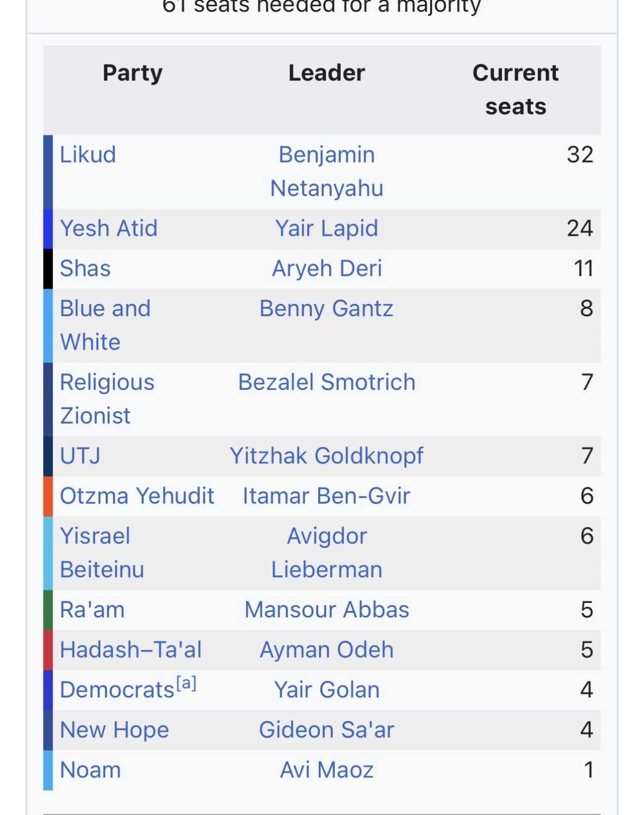644x815 pixels.
Task: Click the Current seats column header
Action: coord(515,90)
